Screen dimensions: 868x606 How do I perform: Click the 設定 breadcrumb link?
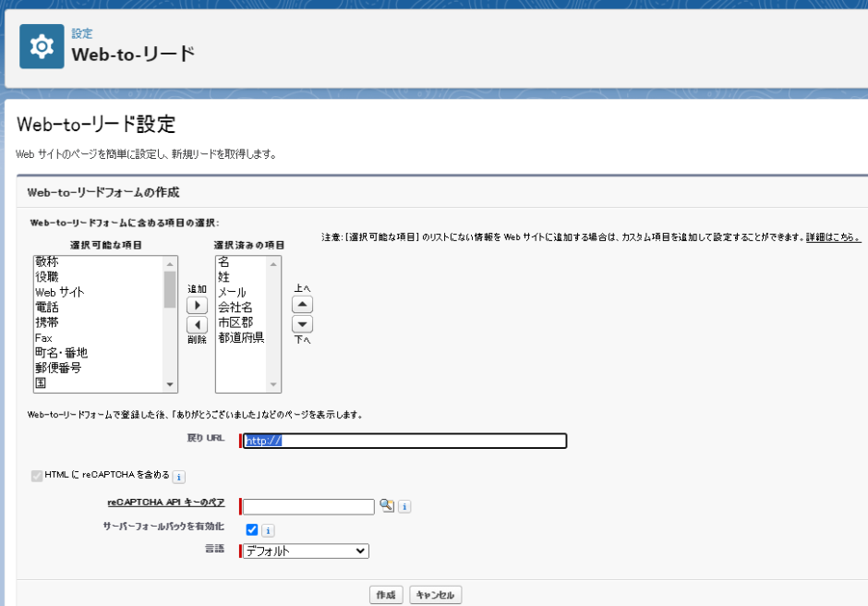(x=80, y=33)
